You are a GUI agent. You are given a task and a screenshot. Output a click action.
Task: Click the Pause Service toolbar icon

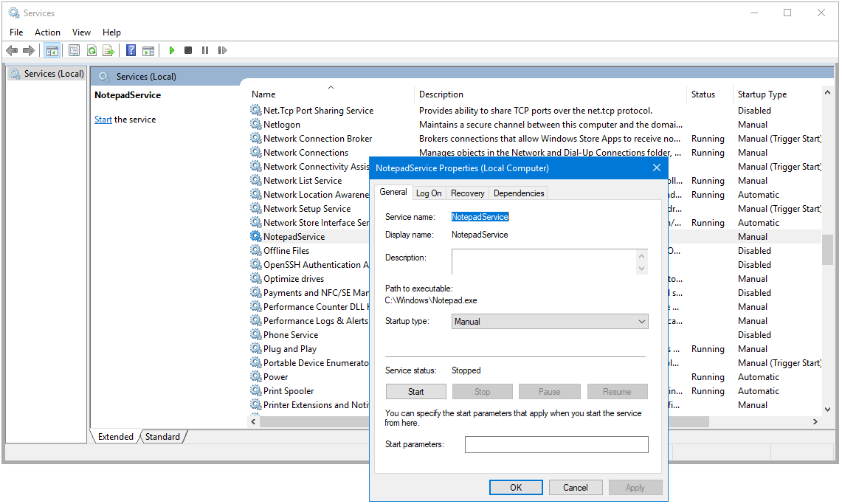(205, 50)
